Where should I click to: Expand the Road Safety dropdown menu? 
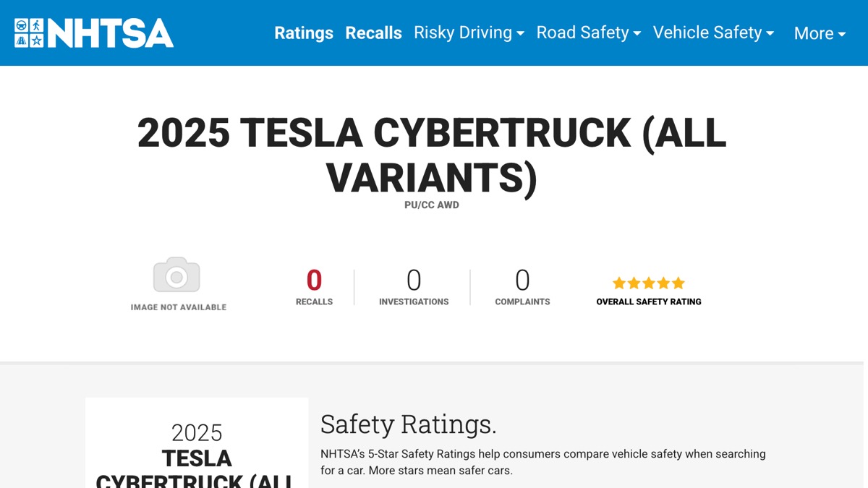(589, 33)
